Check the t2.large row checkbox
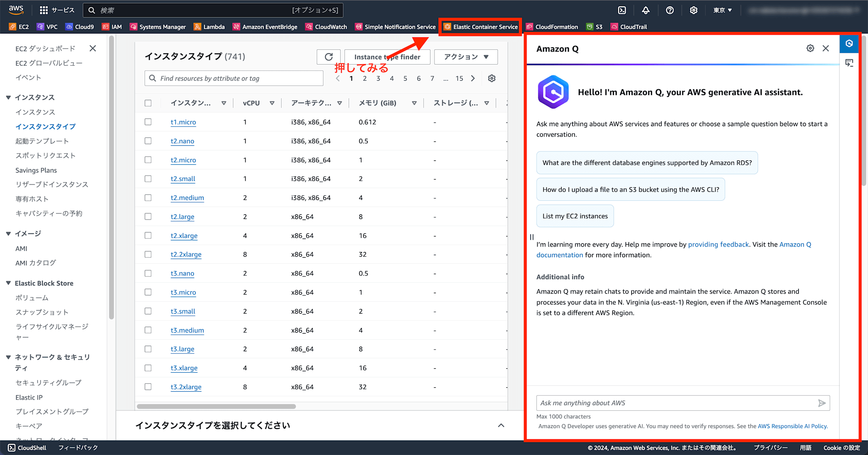This screenshot has width=868, height=455. (x=148, y=216)
